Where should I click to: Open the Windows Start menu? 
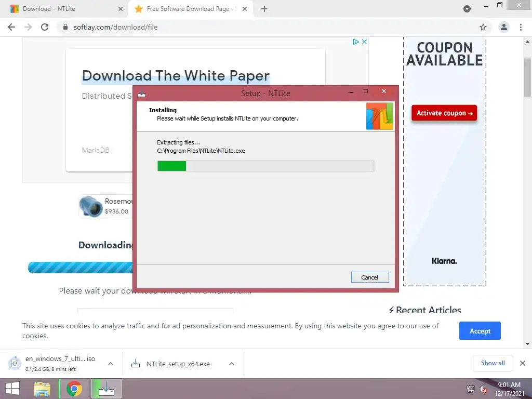13,389
